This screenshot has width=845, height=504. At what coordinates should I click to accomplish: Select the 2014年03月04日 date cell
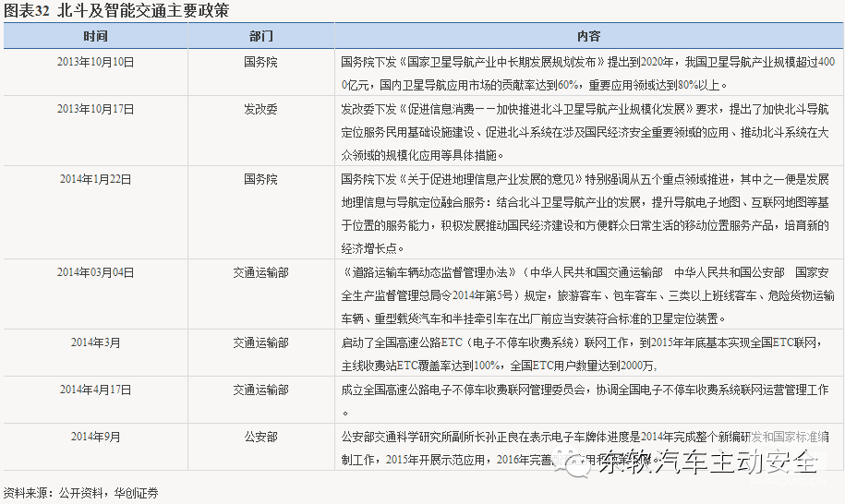tap(95, 272)
